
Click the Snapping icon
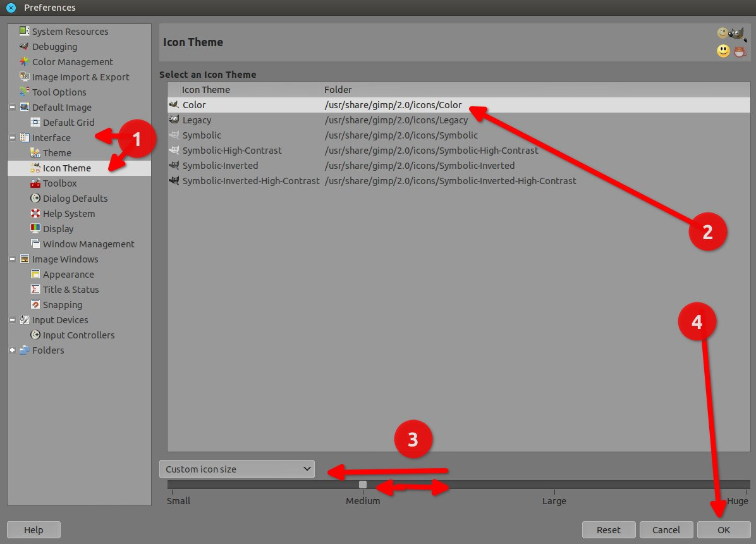35,305
